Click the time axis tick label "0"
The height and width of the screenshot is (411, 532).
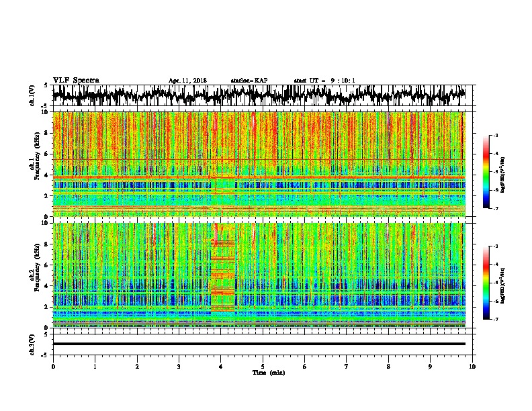click(53, 367)
